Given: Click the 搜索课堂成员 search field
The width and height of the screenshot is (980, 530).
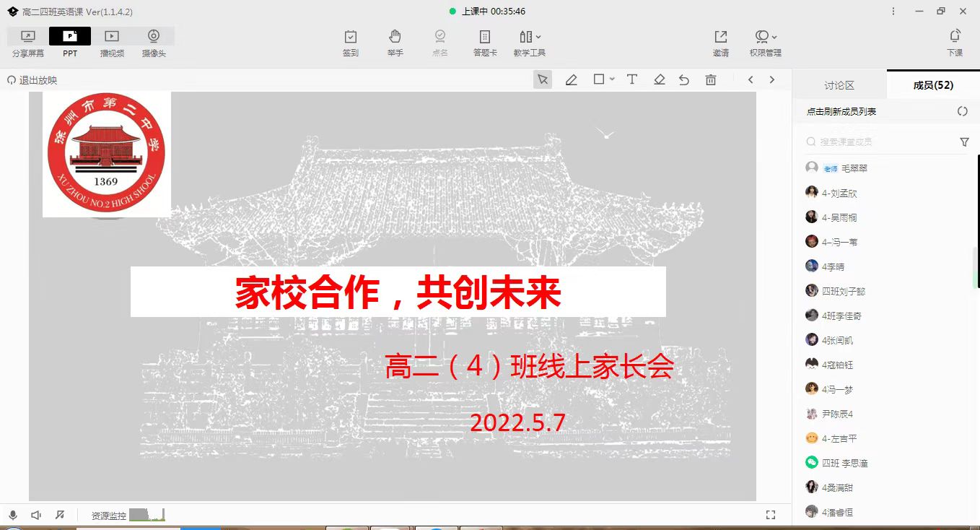Looking at the screenshot, I should coord(879,142).
